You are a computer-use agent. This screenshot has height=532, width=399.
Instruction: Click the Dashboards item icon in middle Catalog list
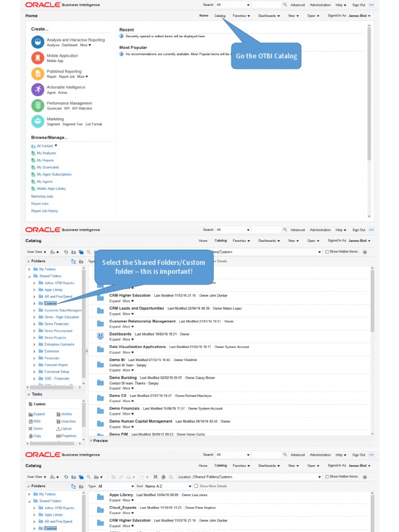[x=100, y=336]
